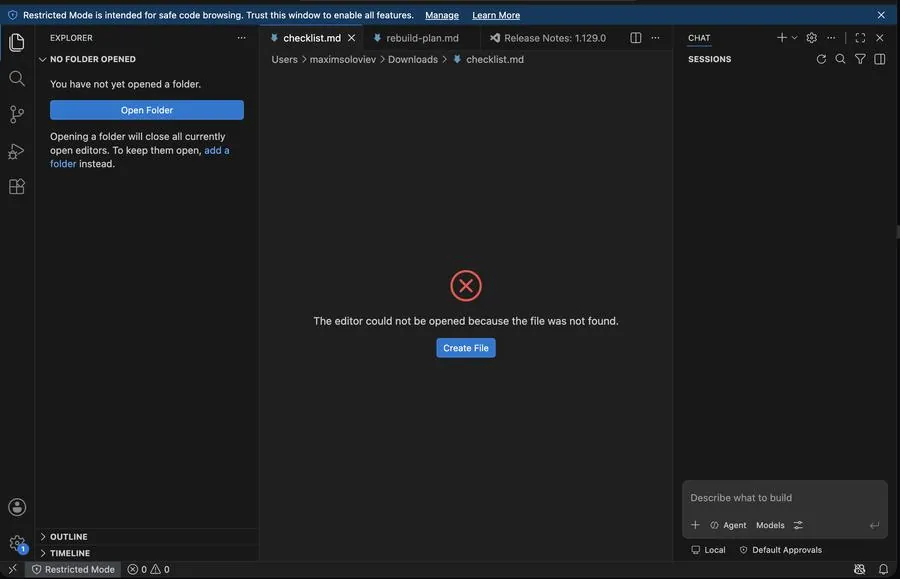Close the checklist.md tab
The height and width of the screenshot is (579, 900).
[351, 38]
